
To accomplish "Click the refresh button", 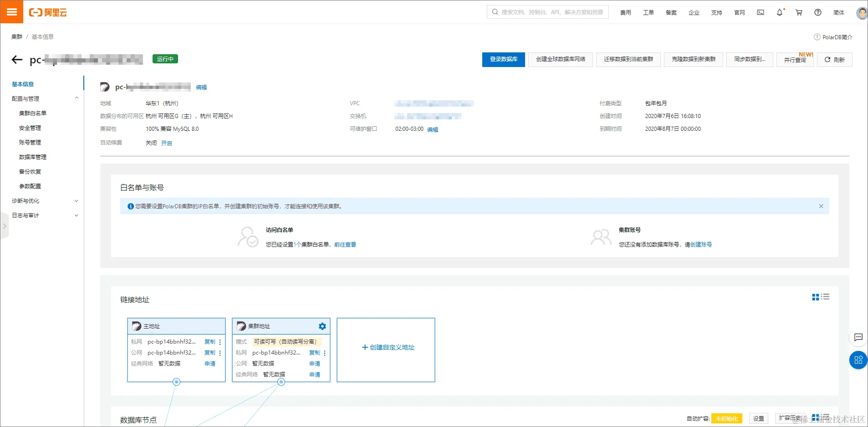I will click(835, 60).
